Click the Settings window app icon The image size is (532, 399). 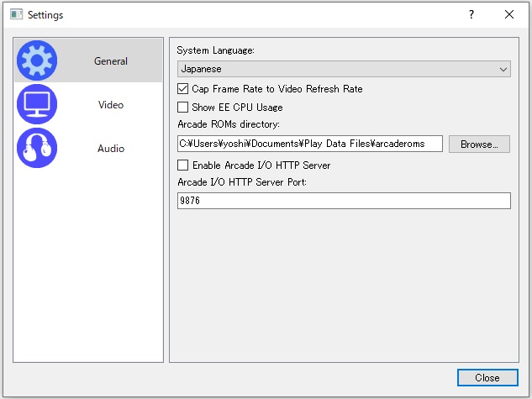(16, 14)
